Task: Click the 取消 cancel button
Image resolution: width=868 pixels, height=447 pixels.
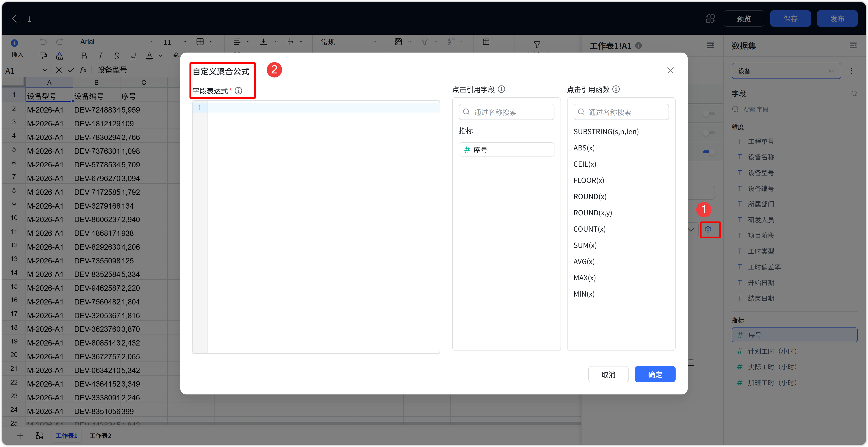Action: point(608,374)
